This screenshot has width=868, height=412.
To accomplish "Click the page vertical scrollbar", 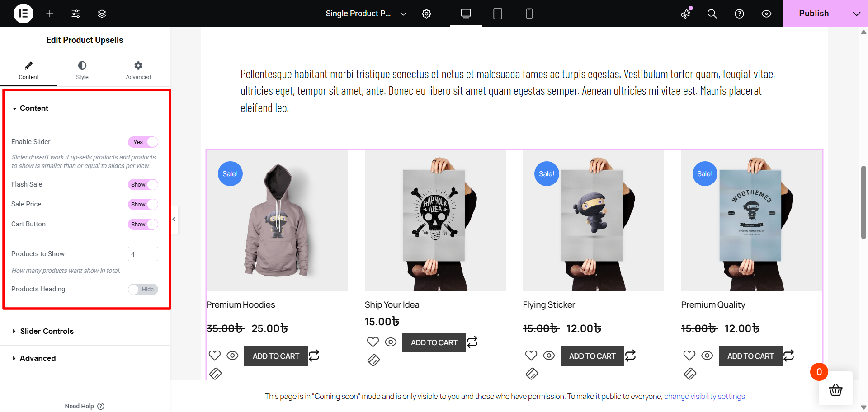I will point(863,202).
